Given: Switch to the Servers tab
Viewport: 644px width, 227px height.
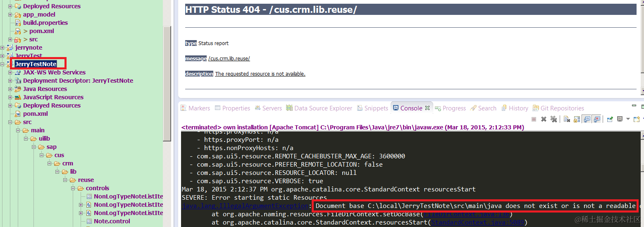Looking at the screenshot, I should 268,108.
